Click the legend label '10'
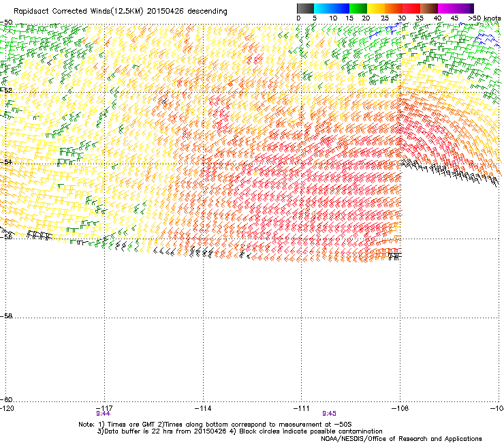 click(333, 18)
